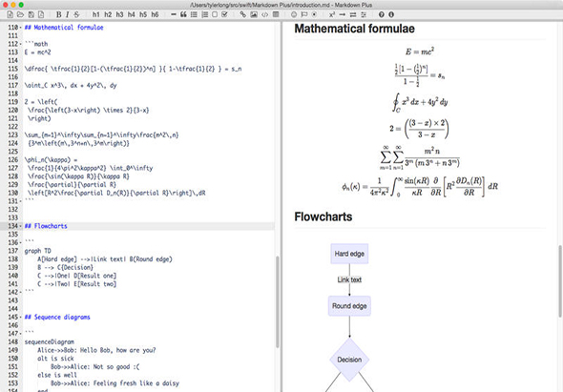The width and height of the screenshot is (563, 392).
Task: Click the '## Mathematical formulae' source line
Action: pos(64,28)
